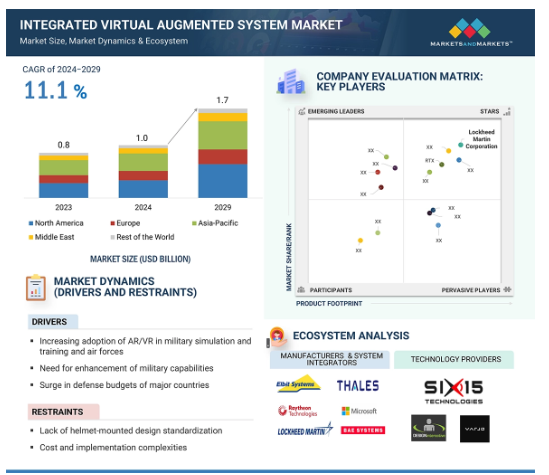Click the Thales logo
This screenshot has height=475, width=549.
[x=358, y=386]
